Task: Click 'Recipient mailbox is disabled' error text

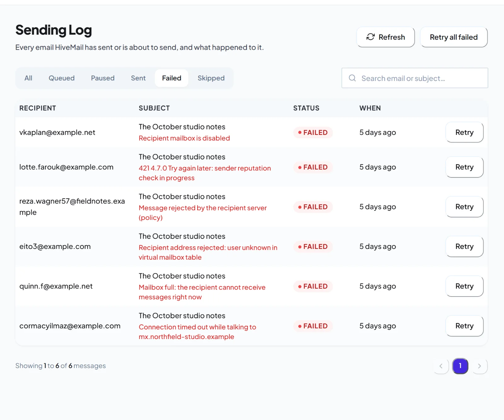Action: (x=184, y=138)
